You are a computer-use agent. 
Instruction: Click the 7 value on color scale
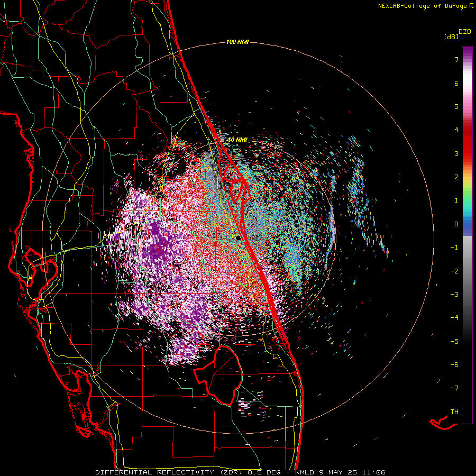pyautogui.click(x=456, y=59)
